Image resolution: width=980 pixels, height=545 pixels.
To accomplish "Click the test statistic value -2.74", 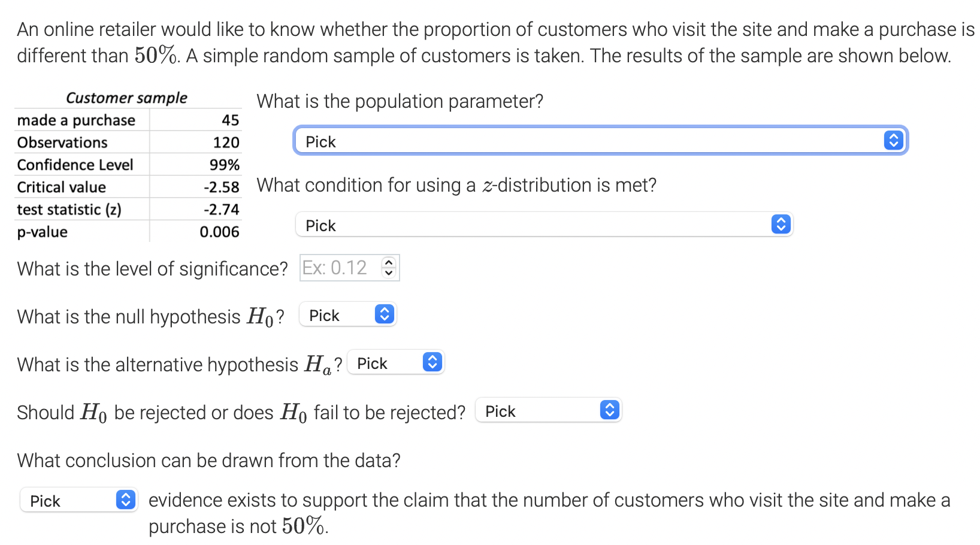I will click(221, 210).
